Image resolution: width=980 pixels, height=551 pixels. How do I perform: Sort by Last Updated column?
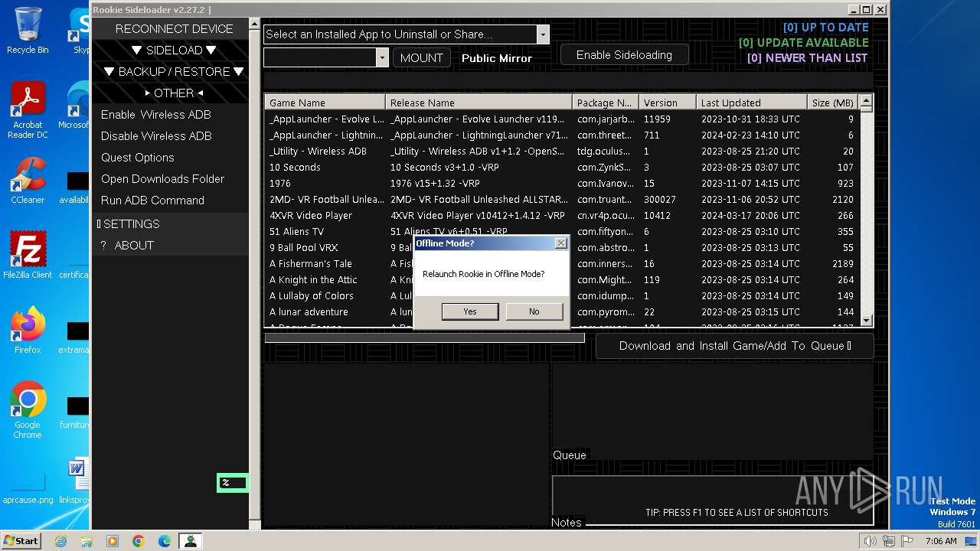click(752, 103)
